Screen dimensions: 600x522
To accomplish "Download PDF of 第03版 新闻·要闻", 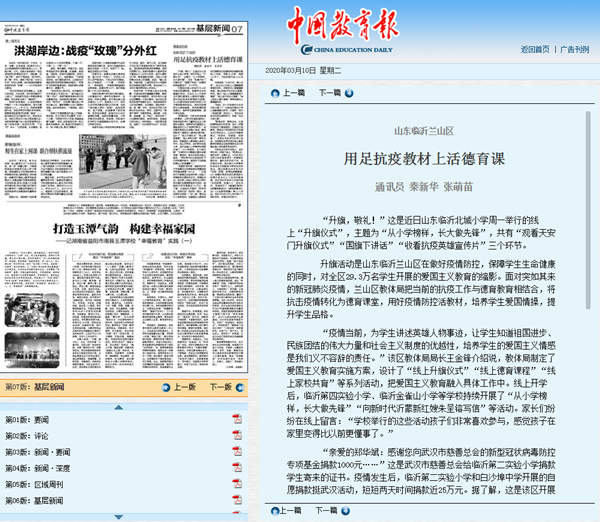I will click(x=237, y=452).
